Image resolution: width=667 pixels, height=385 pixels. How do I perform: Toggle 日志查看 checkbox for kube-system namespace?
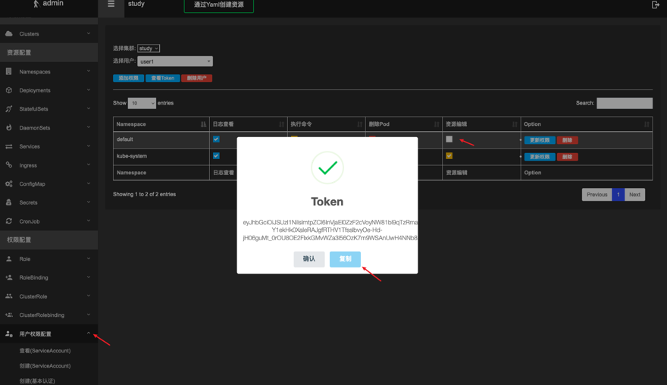(216, 156)
